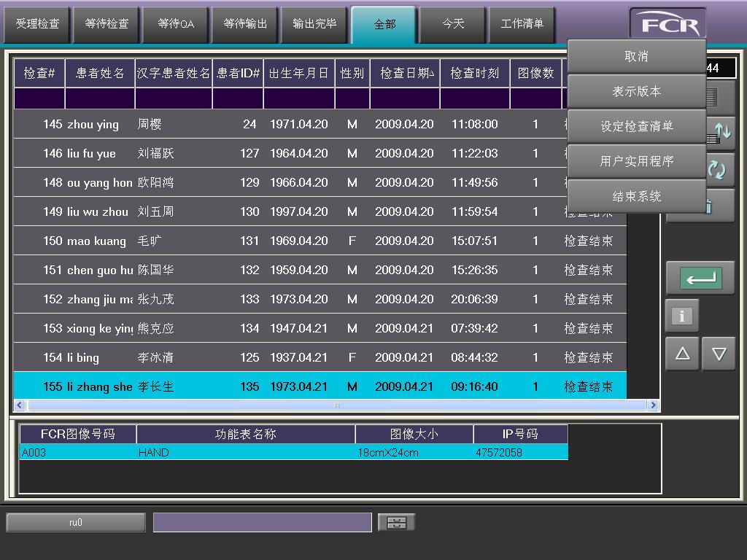
Task: Click the up triangle button
Action: click(682, 354)
